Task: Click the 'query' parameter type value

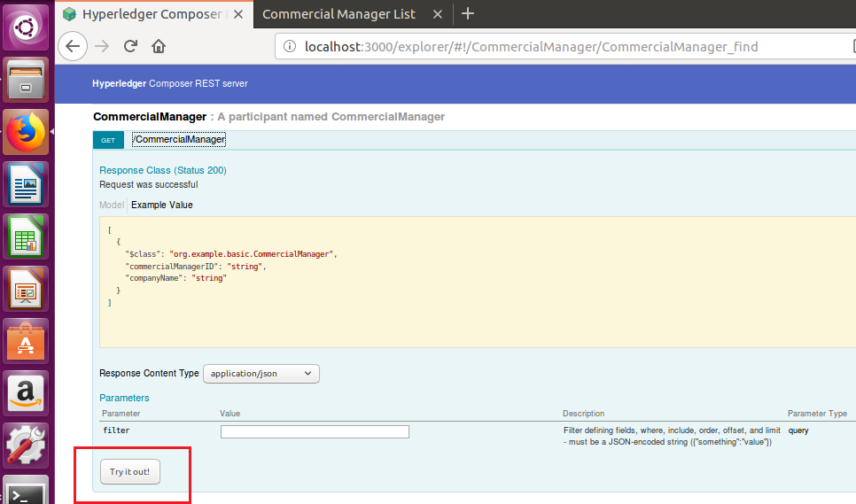Action: tap(798, 430)
